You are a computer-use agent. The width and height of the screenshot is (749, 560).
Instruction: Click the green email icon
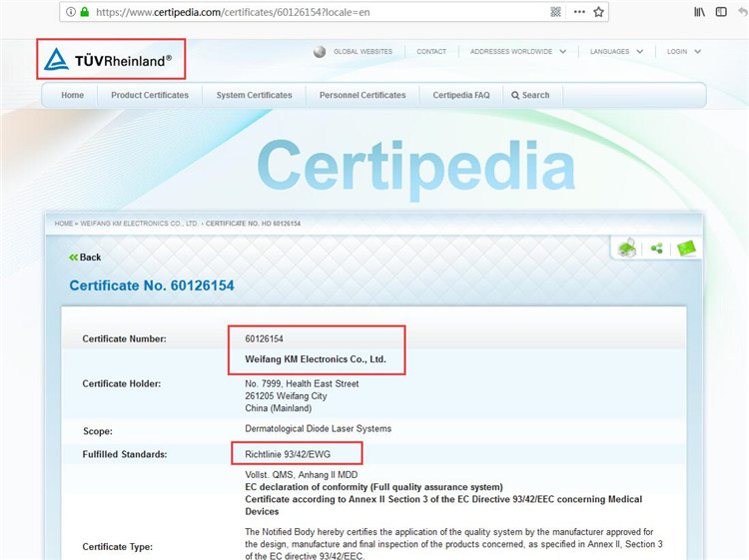click(x=687, y=249)
